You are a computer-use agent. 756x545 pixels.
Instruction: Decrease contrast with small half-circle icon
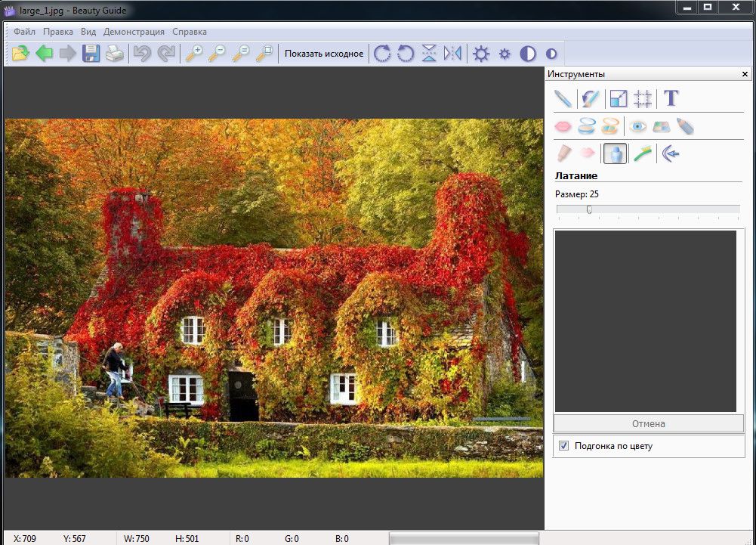[551, 54]
